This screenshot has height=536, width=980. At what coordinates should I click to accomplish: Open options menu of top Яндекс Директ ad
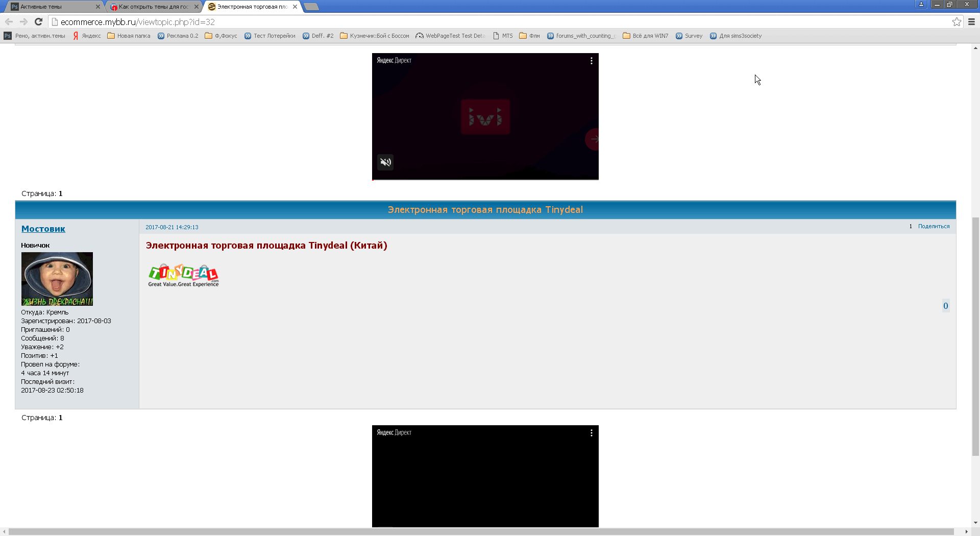tap(591, 61)
